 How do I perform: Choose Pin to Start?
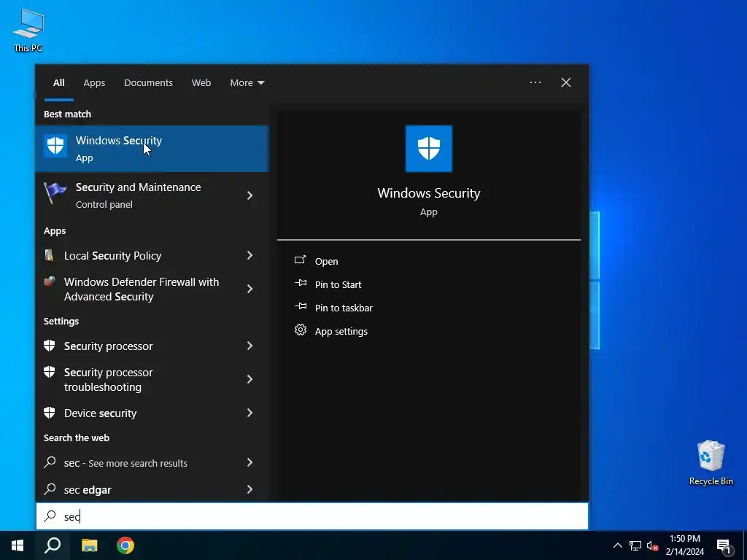338,284
